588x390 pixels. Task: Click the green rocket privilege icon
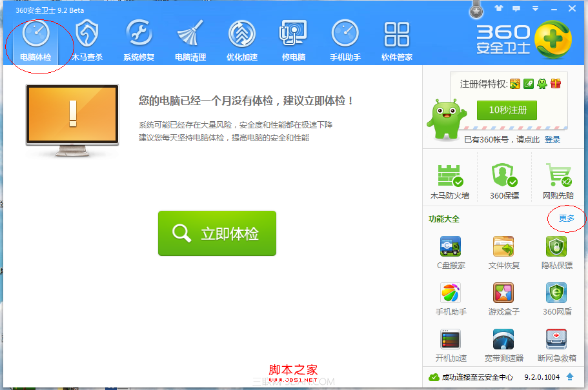click(529, 84)
